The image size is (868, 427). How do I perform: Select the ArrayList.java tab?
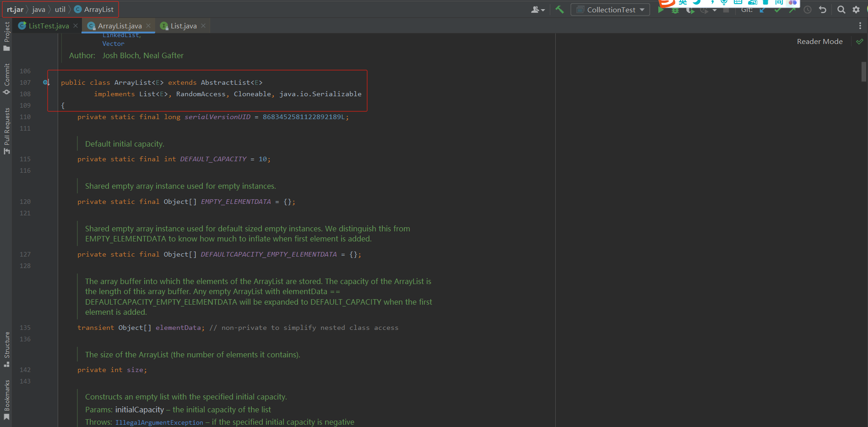[x=119, y=26]
